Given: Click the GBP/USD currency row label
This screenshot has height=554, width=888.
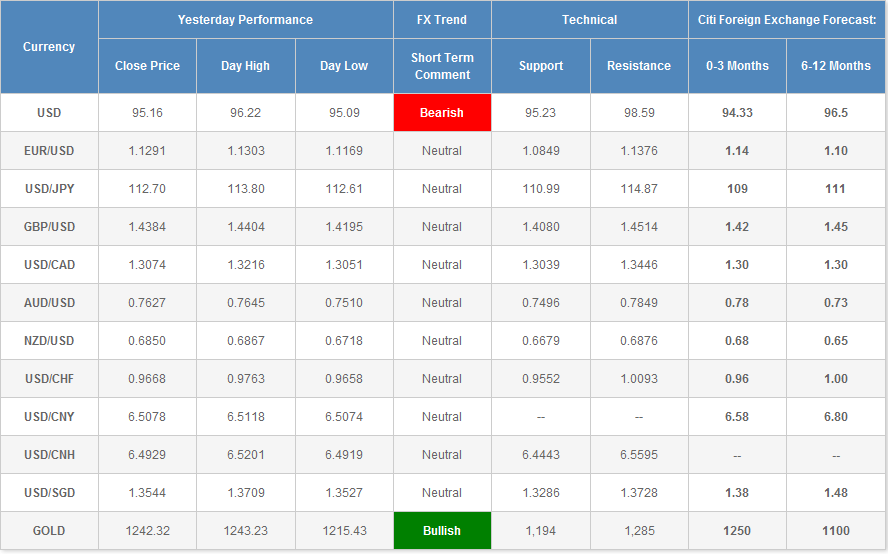Looking at the screenshot, I should click(49, 227).
